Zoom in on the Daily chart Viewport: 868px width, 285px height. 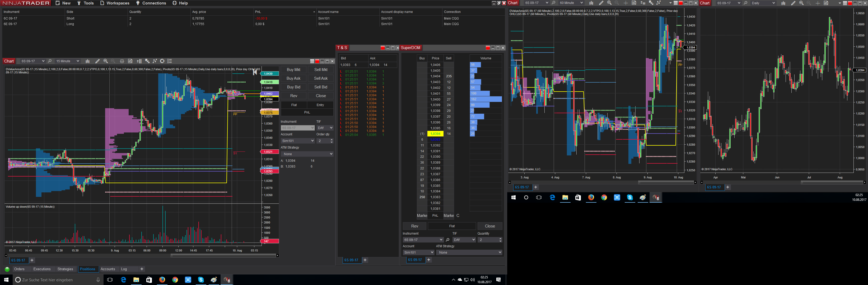pyautogui.click(x=801, y=3)
